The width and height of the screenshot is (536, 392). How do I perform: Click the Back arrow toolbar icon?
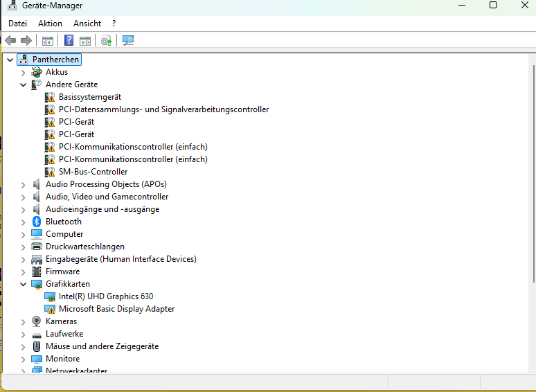click(10, 41)
